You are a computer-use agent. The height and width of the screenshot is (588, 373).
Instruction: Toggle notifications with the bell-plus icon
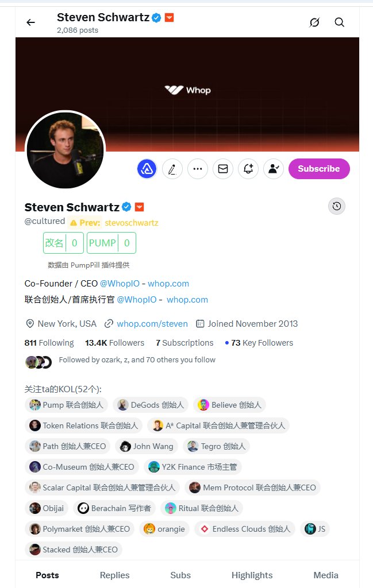(248, 169)
